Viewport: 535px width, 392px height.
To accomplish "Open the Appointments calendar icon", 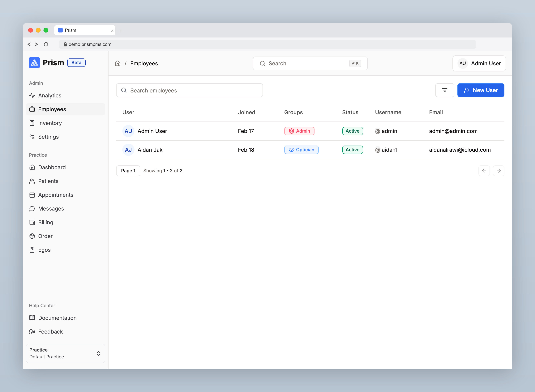I will (32, 195).
